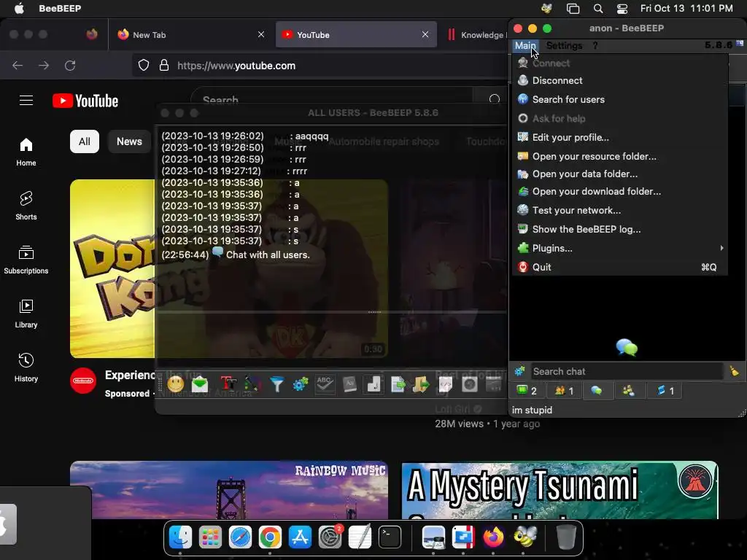
Task: Select Open your resource folder...
Action: [x=619, y=156]
